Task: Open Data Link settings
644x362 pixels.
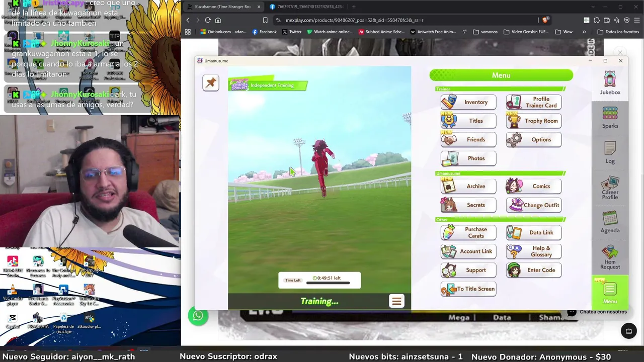Action: click(x=534, y=232)
